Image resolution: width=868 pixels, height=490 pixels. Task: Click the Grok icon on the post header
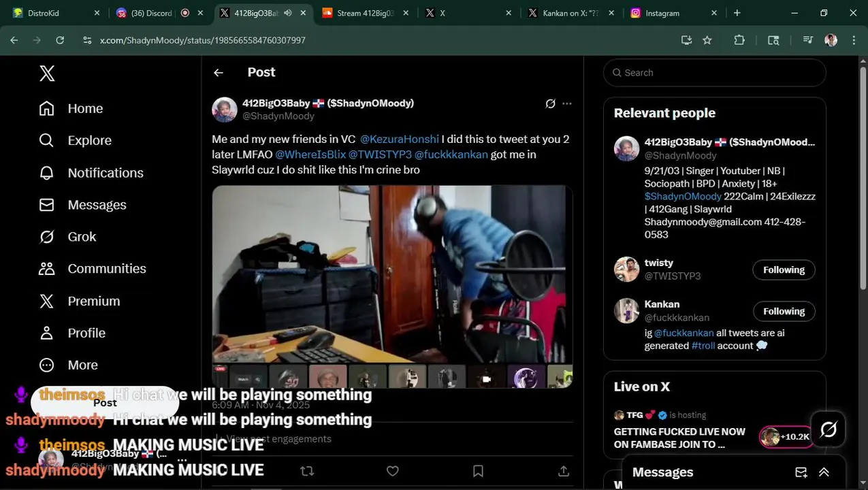click(x=550, y=103)
